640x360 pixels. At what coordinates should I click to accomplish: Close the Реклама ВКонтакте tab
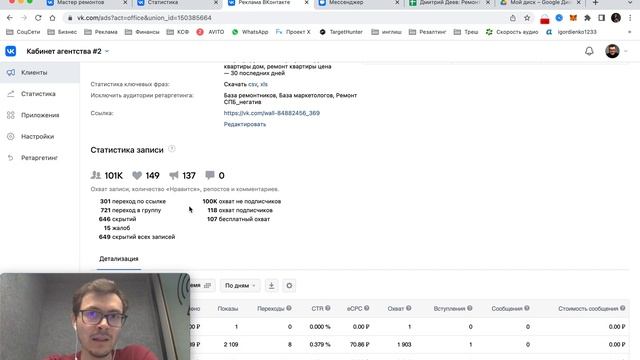[x=307, y=3]
